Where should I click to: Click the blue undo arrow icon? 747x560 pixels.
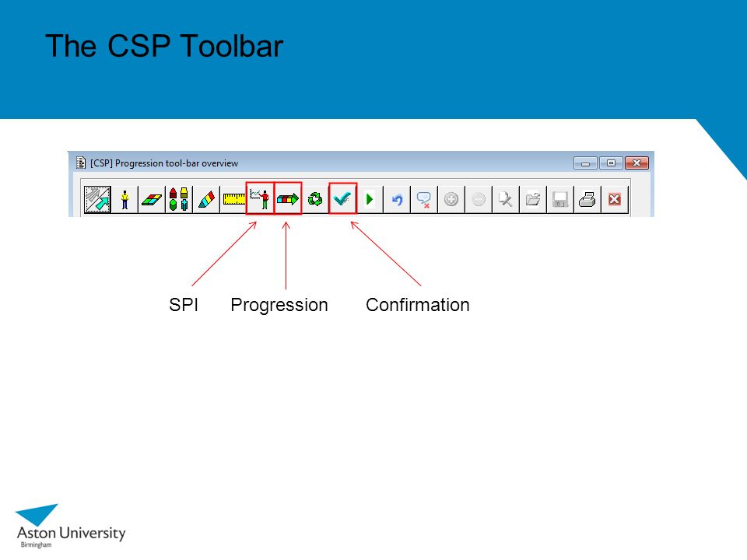[x=397, y=199]
